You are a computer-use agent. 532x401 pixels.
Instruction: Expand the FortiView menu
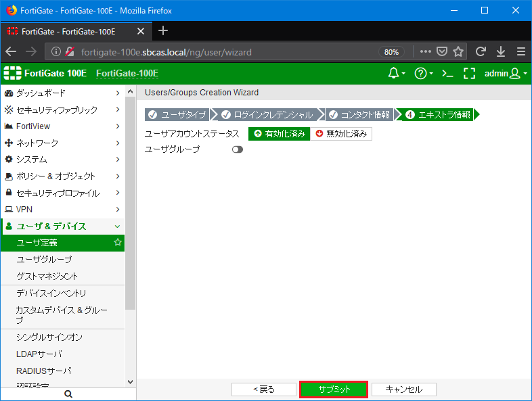pos(62,126)
